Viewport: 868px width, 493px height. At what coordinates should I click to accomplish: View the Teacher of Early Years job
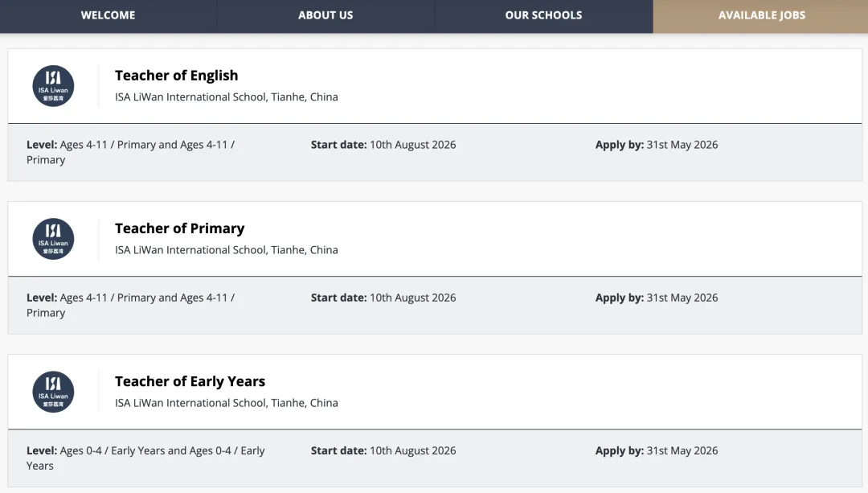click(x=190, y=381)
